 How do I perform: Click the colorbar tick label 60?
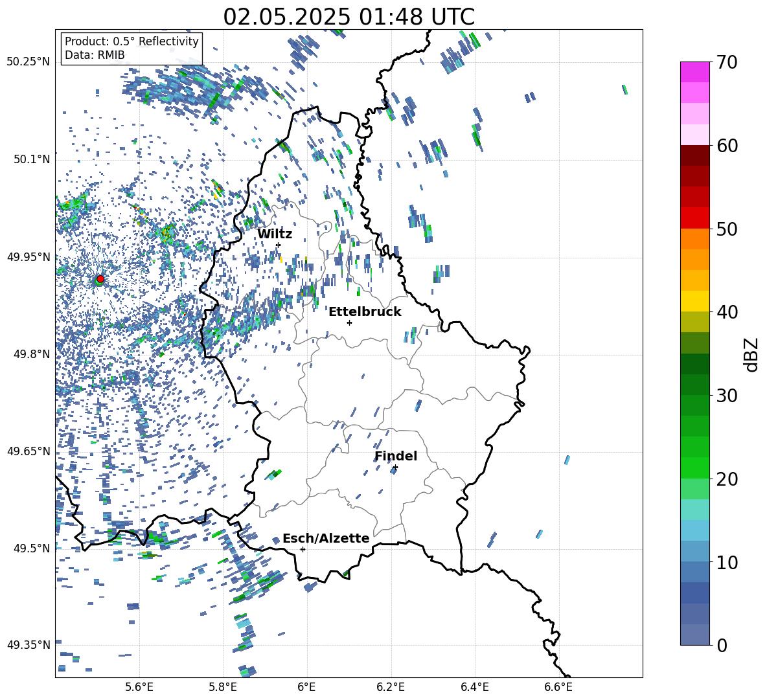727,146
